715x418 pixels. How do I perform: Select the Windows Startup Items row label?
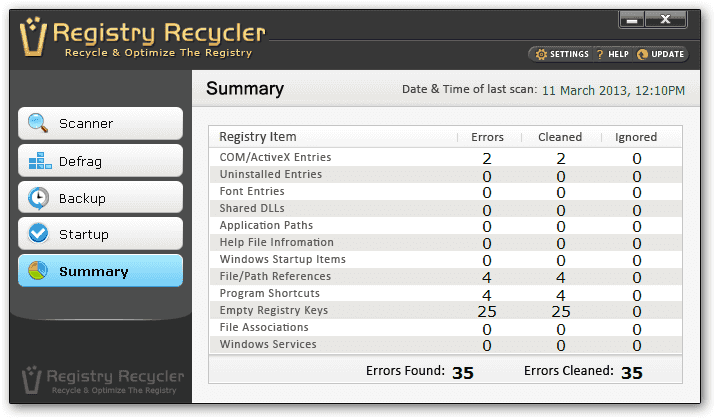coord(283,259)
